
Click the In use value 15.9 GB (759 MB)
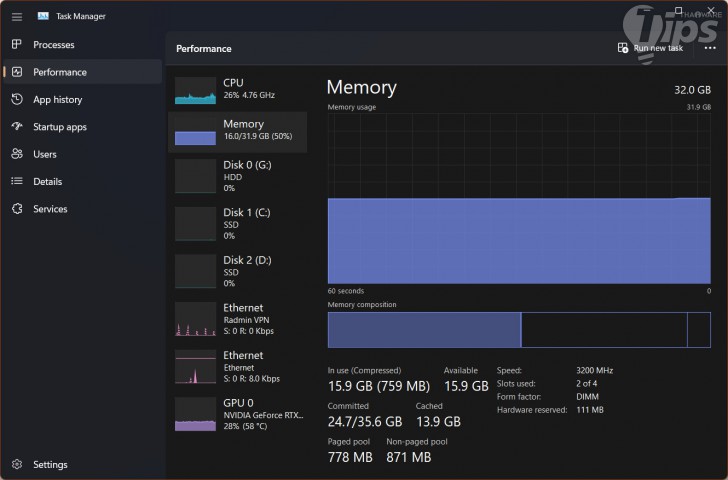pos(379,386)
